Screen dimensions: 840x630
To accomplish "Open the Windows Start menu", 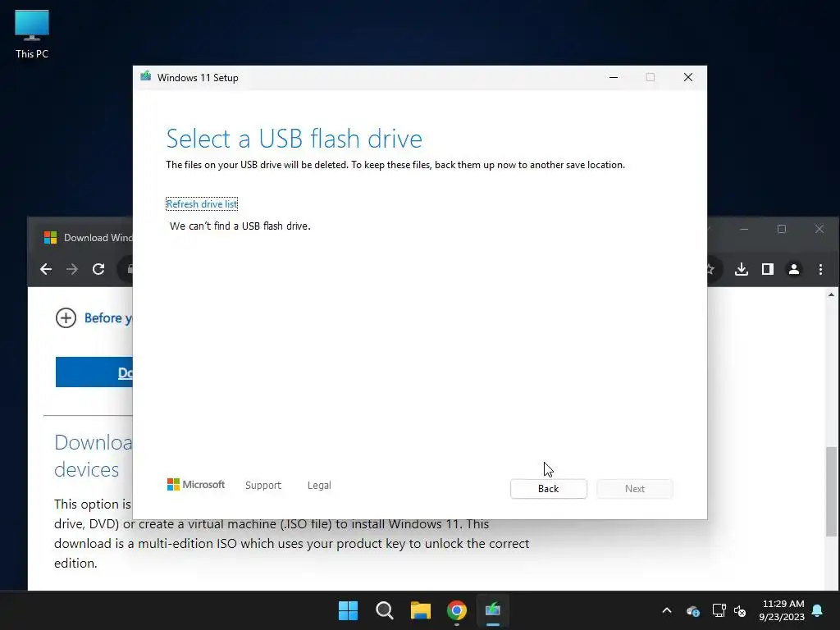I will [348, 610].
